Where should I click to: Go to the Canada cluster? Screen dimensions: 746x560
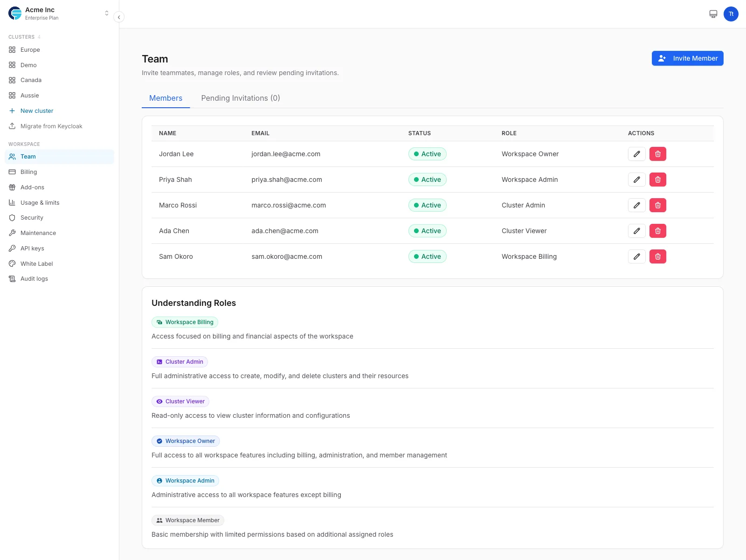coord(59,80)
